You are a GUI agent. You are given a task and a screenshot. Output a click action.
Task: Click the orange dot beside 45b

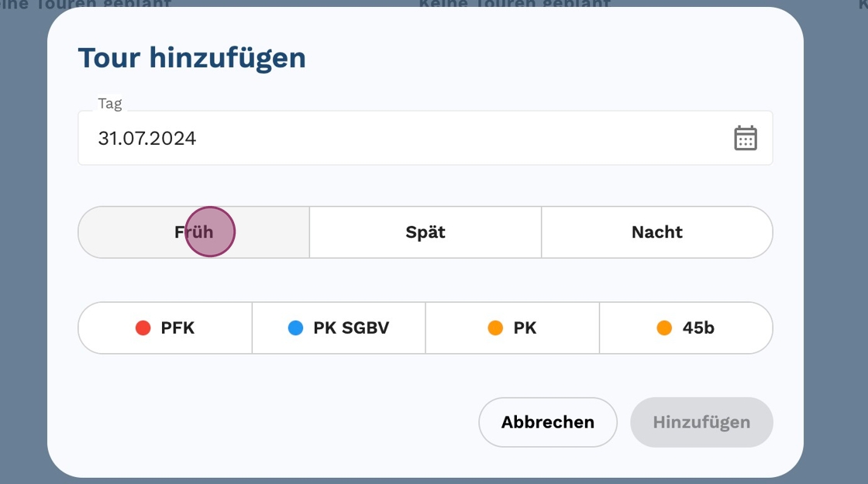(x=664, y=328)
